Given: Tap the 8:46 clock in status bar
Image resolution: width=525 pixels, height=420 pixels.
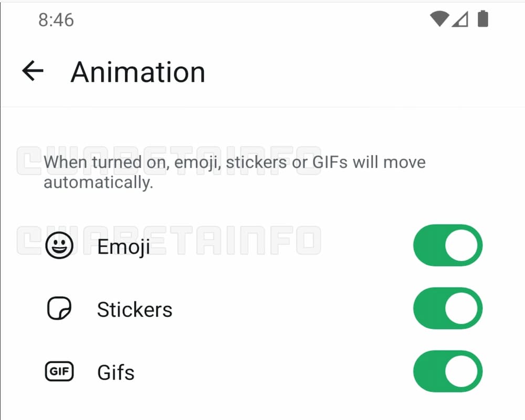Looking at the screenshot, I should click(x=56, y=20).
